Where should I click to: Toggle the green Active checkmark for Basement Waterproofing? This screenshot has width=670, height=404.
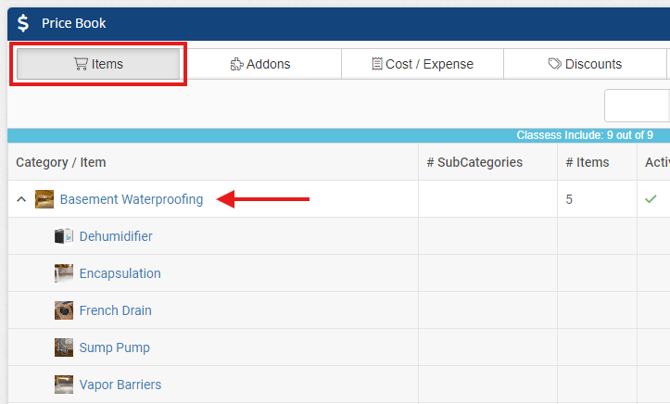coord(650,199)
